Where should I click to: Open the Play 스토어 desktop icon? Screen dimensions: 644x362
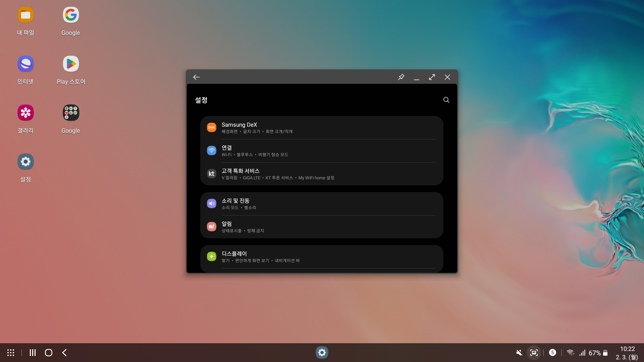(x=71, y=64)
